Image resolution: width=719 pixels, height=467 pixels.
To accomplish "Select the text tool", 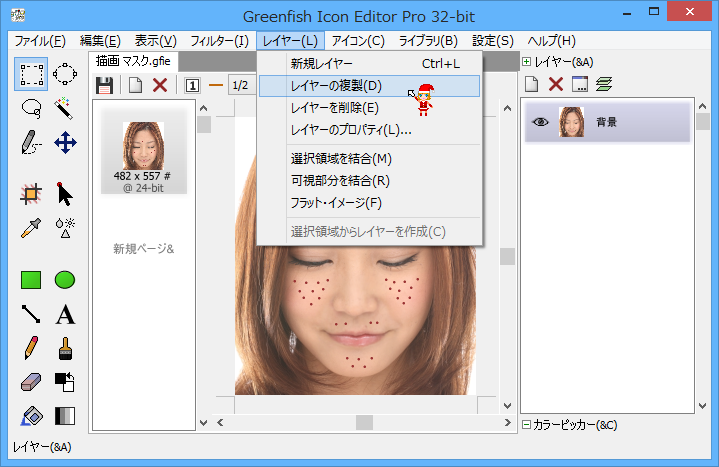I will pyautogui.click(x=65, y=315).
